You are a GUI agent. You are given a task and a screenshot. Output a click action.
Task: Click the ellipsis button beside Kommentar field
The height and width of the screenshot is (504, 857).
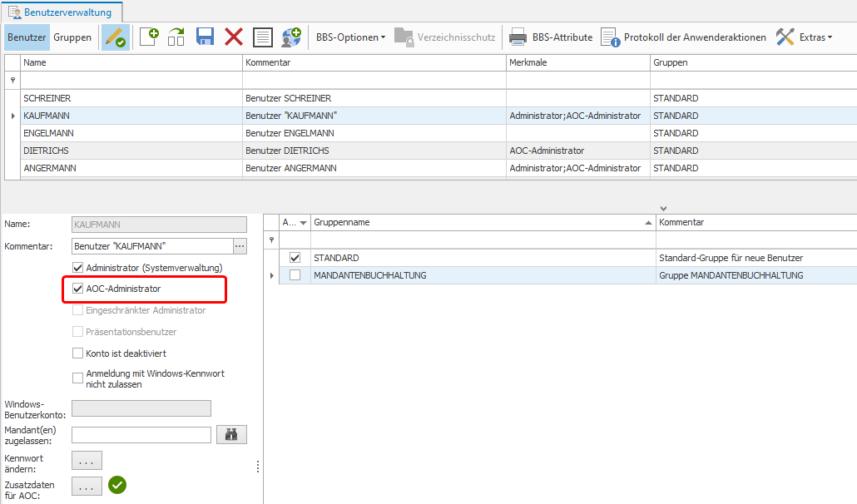pyautogui.click(x=240, y=246)
